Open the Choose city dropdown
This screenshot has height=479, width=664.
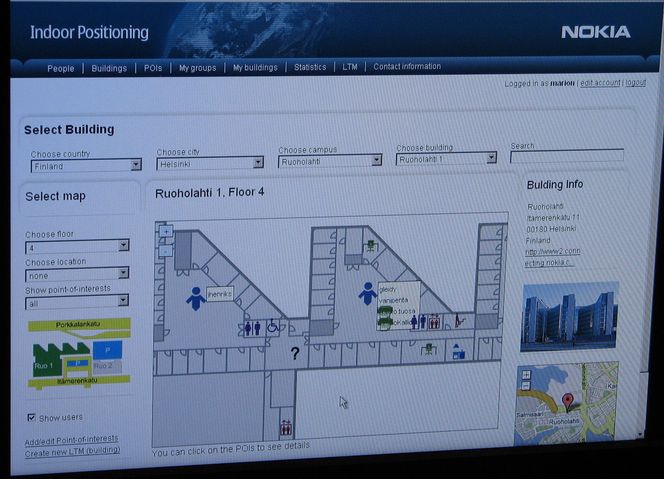tap(210, 163)
